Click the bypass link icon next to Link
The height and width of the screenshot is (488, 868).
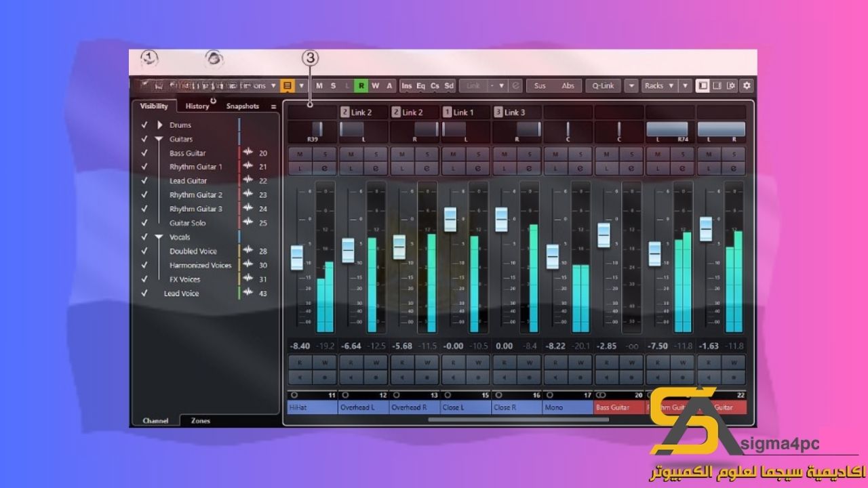pos(517,86)
